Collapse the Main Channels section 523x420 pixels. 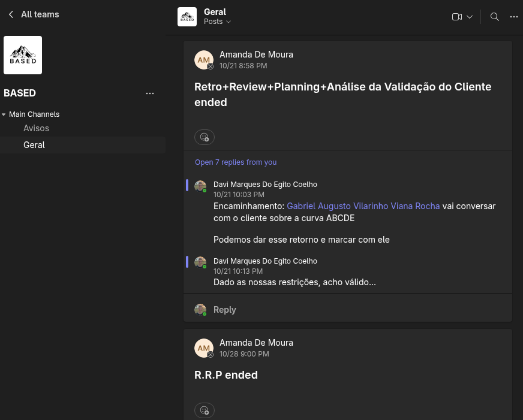coord(4,114)
